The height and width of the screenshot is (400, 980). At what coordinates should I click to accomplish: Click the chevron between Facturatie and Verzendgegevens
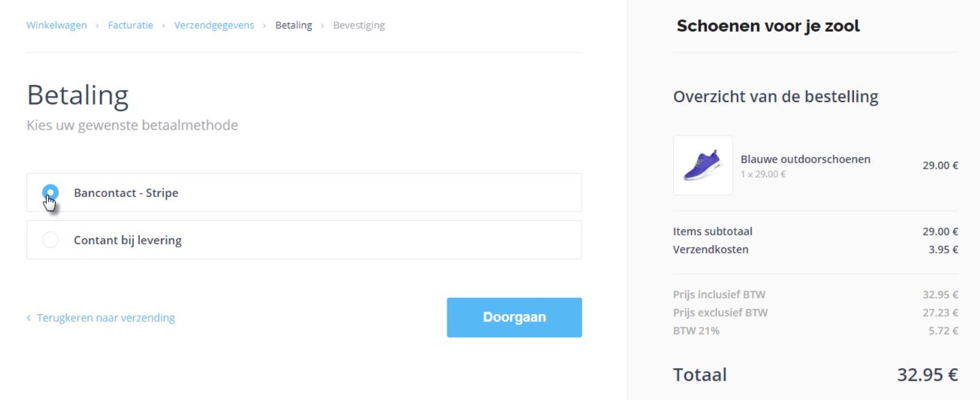tap(163, 26)
